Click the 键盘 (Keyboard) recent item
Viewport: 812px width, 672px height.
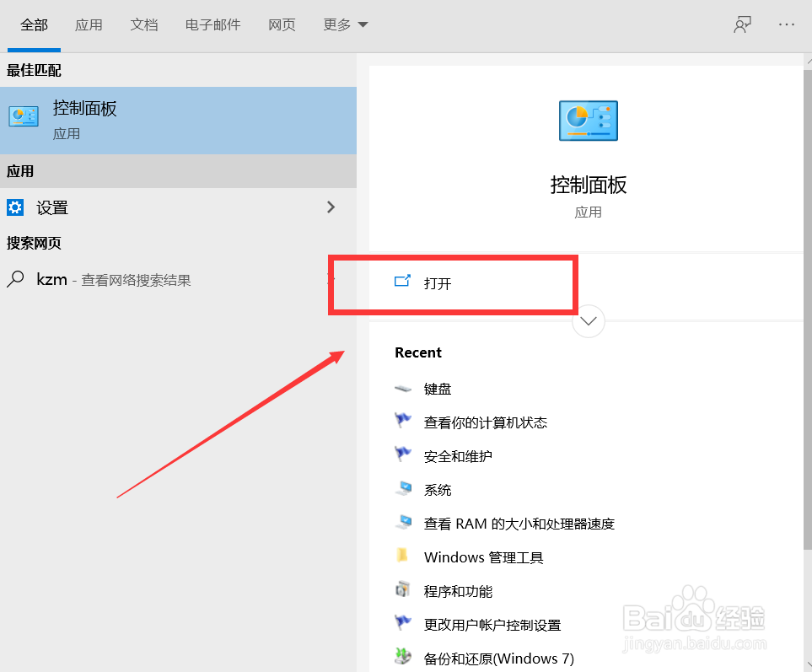pyautogui.click(x=436, y=389)
